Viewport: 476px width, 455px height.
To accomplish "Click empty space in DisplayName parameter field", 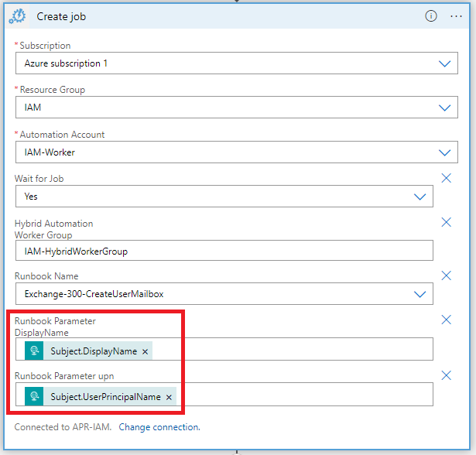I will tap(294, 350).
